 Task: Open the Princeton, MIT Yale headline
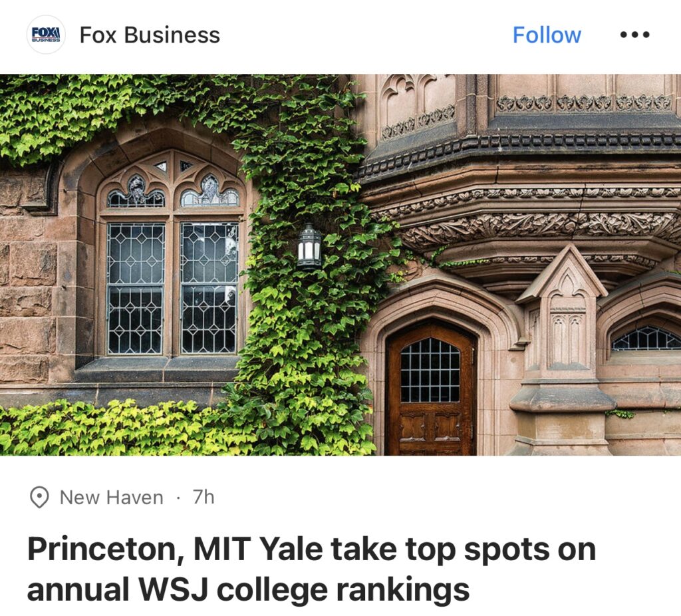311,569
